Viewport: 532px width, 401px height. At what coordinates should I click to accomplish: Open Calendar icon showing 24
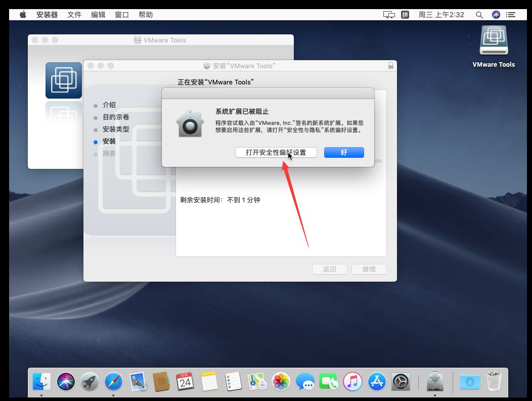pos(185,382)
